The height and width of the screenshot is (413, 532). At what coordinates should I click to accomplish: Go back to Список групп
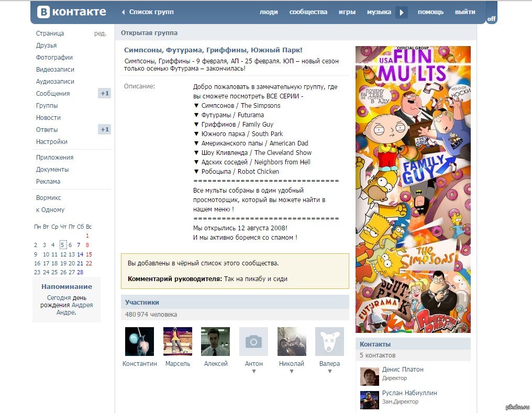coord(148,12)
